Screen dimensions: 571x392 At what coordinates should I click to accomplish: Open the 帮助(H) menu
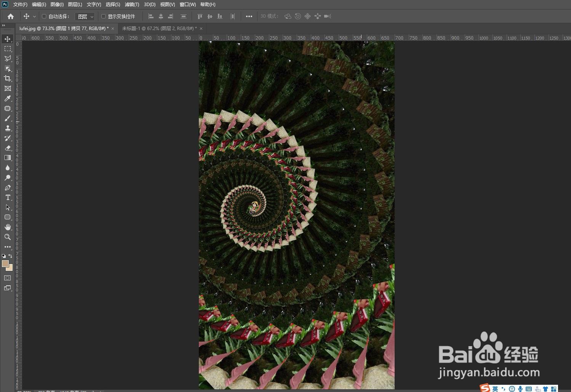point(208,5)
